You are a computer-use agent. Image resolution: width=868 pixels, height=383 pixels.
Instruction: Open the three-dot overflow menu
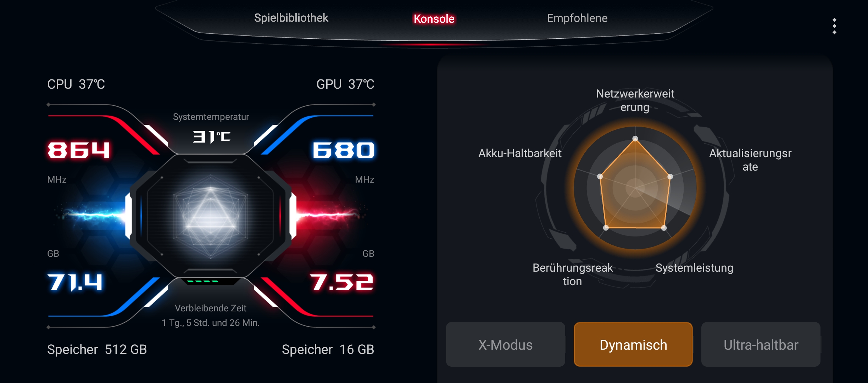[834, 26]
